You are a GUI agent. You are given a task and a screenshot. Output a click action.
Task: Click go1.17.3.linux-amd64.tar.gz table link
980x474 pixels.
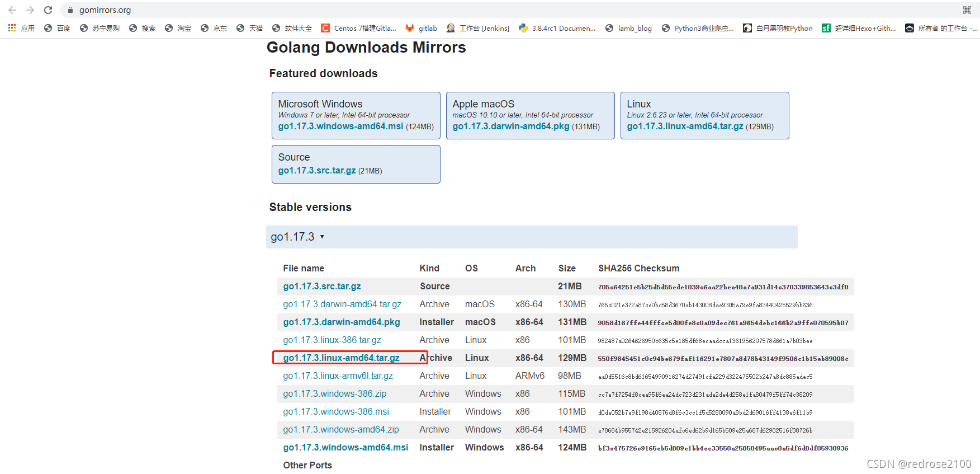(x=342, y=358)
